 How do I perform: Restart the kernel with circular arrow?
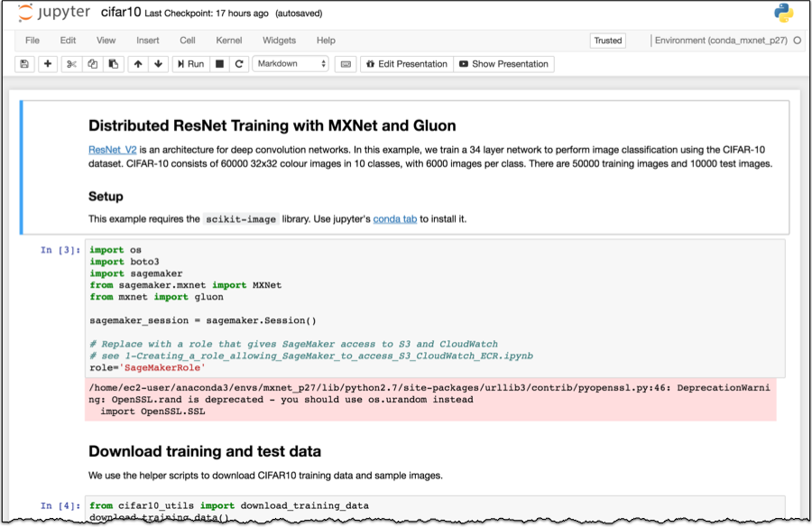(239, 64)
